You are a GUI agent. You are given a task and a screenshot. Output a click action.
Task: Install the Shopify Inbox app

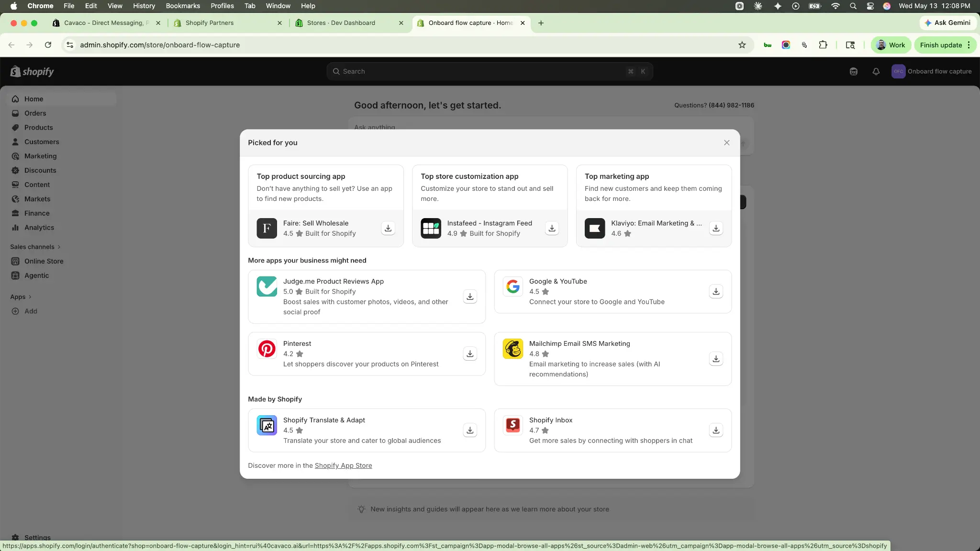pyautogui.click(x=716, y=430)
